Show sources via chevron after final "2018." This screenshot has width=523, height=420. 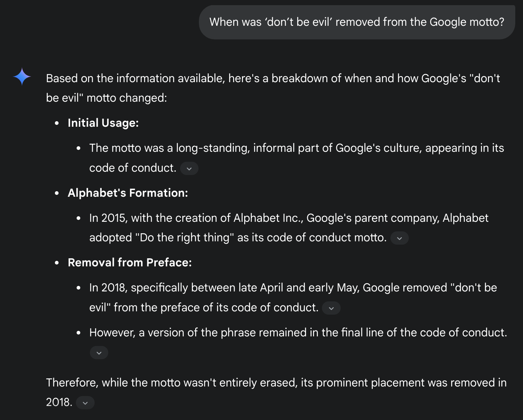(85, 403)
